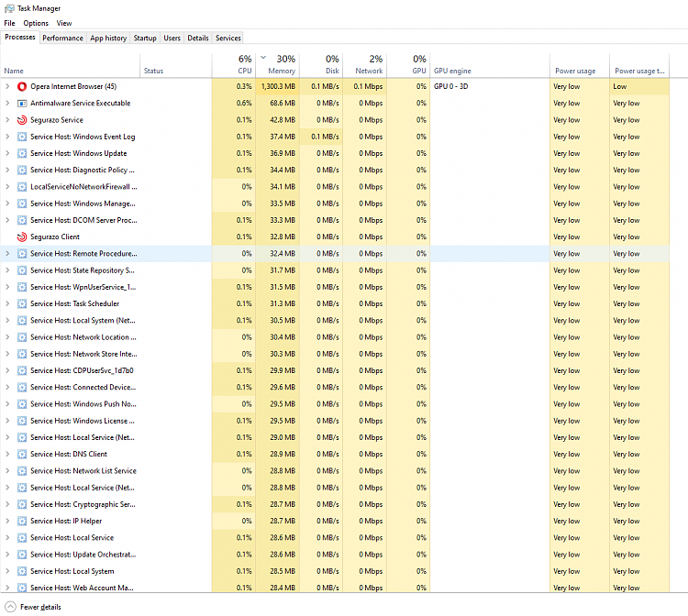Expand the Opera Internet Browser process group
The image size is (688, 616).
7,86
